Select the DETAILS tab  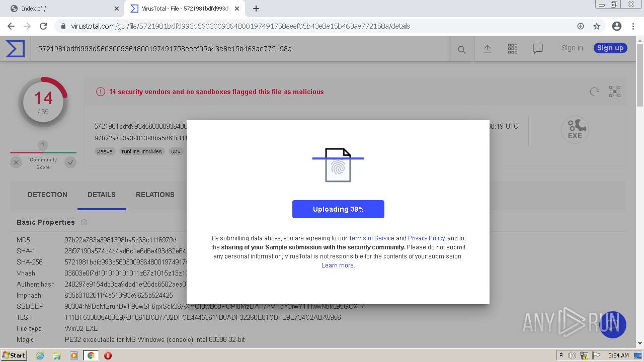pos(102,195)
